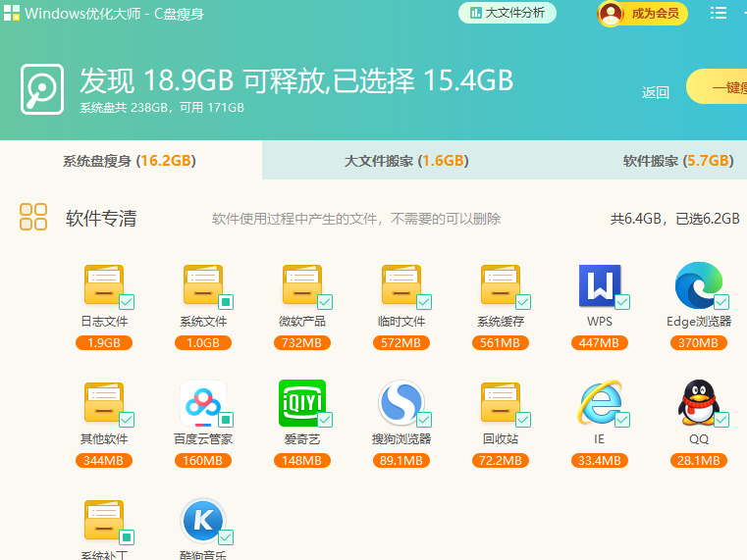Click the 系统缓存 folder icon
747x560 pixels.
[x=501, y=284]
